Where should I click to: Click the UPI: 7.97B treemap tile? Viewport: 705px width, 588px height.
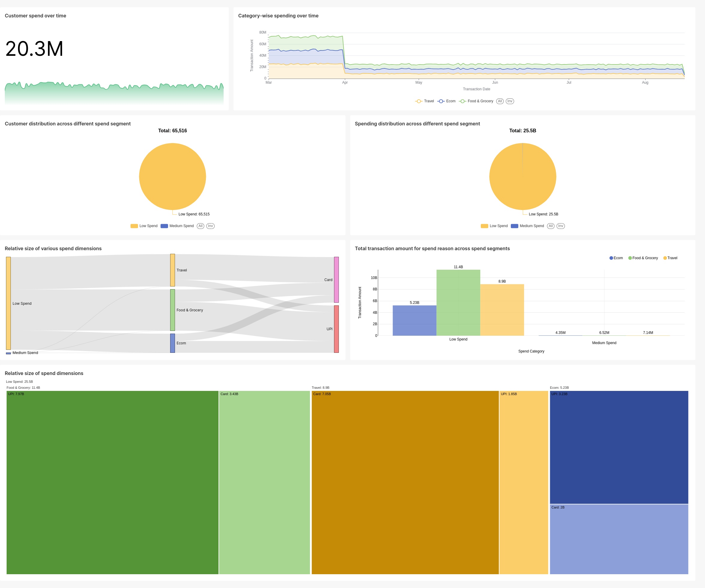click(113, 482)
